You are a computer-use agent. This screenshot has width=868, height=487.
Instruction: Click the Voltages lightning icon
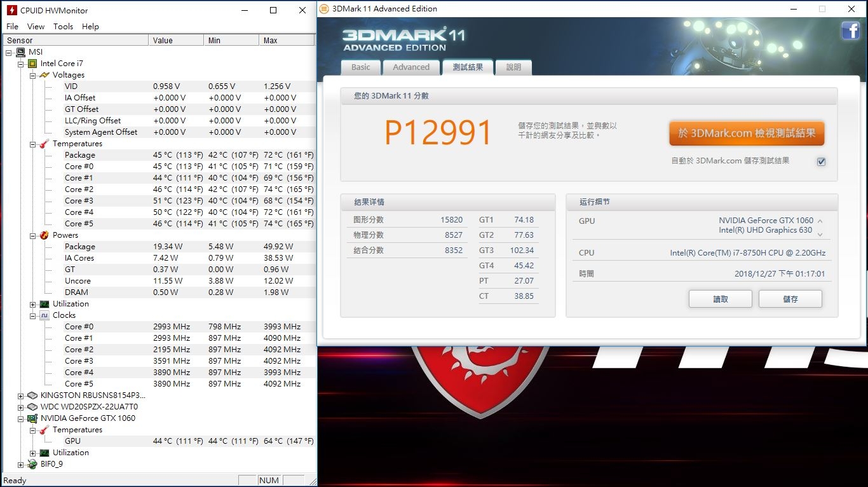click(x=44, y=75)
